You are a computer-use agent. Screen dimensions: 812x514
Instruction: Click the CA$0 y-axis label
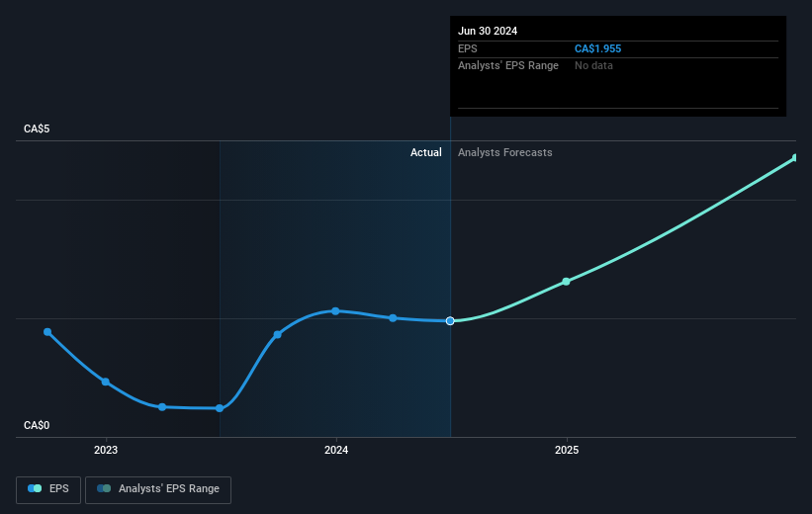click(37, 425)
